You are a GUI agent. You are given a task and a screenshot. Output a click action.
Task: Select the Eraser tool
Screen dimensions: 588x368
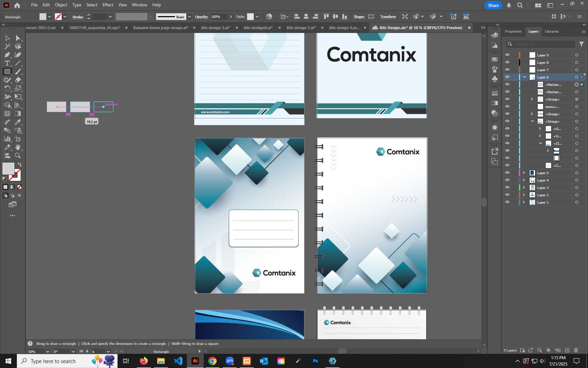pos(18,80)
